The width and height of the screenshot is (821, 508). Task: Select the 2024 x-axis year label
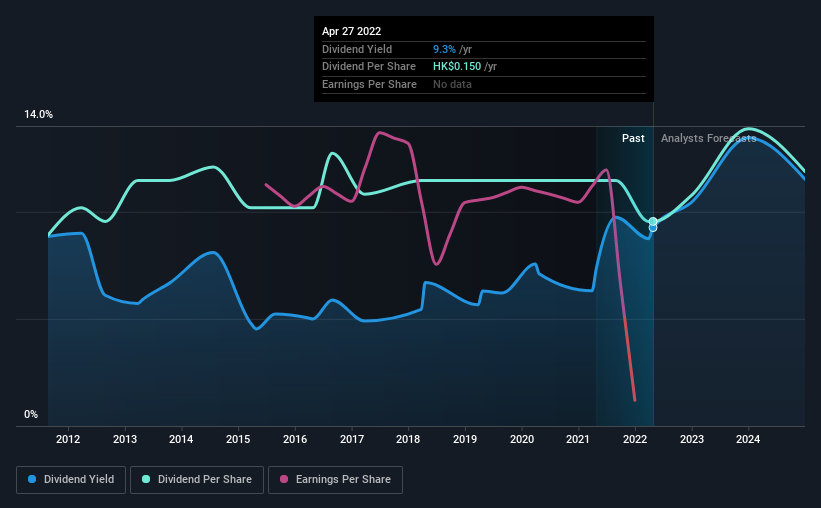point(748,439)
